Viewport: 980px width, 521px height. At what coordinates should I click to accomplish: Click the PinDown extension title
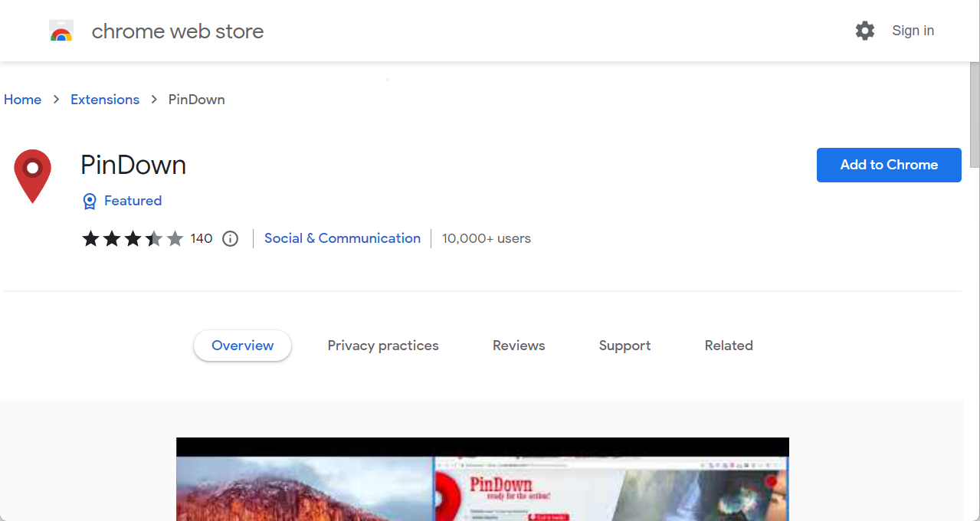click(133, 165)
